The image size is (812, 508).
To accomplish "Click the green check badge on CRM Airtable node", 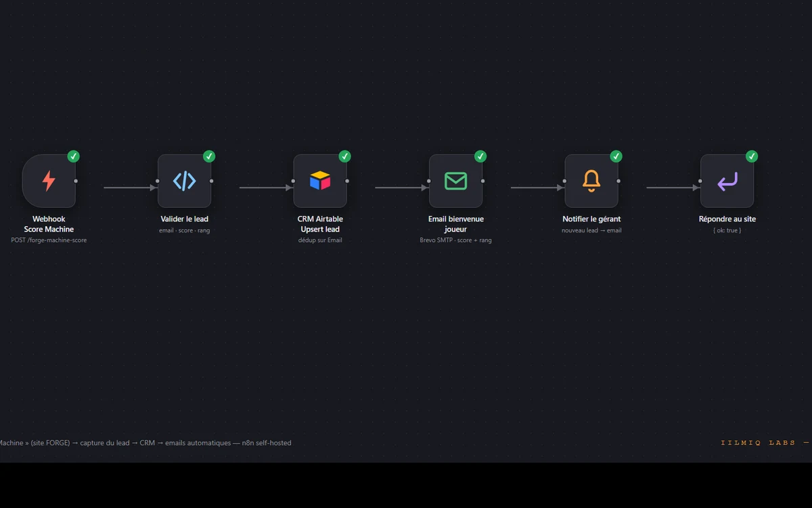I will tap(344, 156).
